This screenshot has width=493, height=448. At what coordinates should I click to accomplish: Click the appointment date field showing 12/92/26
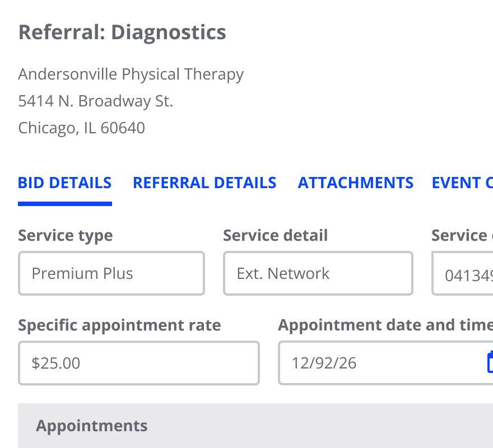coord(381,363)
